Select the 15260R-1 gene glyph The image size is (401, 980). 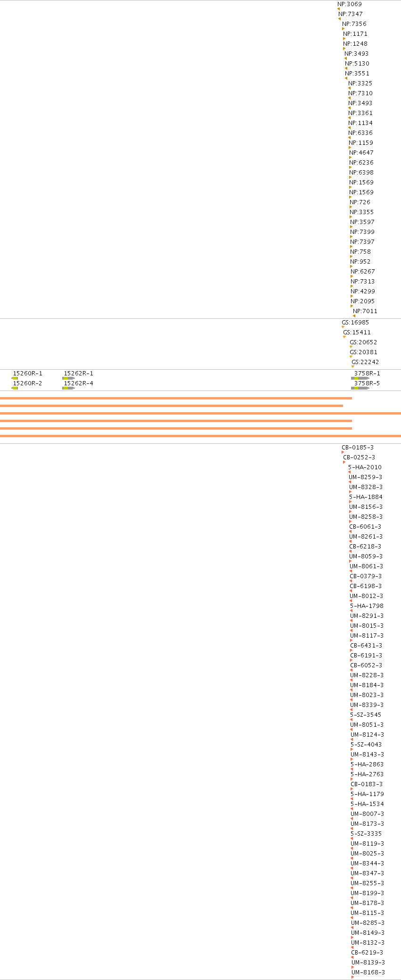pos(15,378)
